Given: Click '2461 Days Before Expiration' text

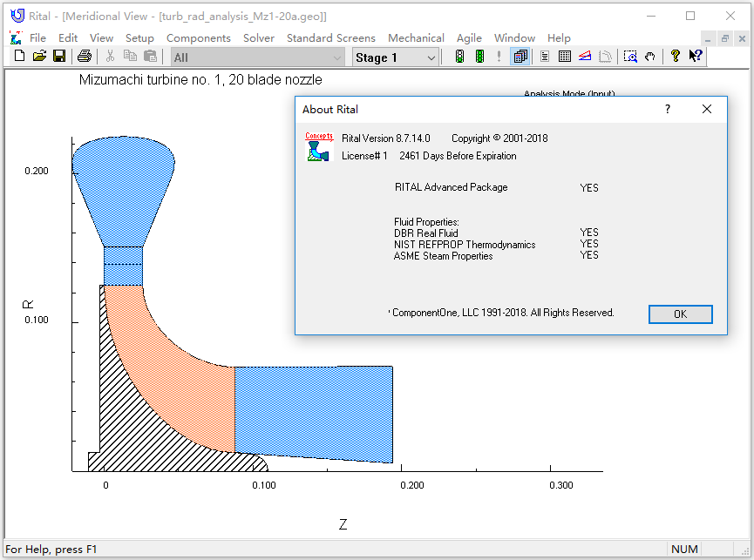Looking at the screenshot, I should point(458,156).
